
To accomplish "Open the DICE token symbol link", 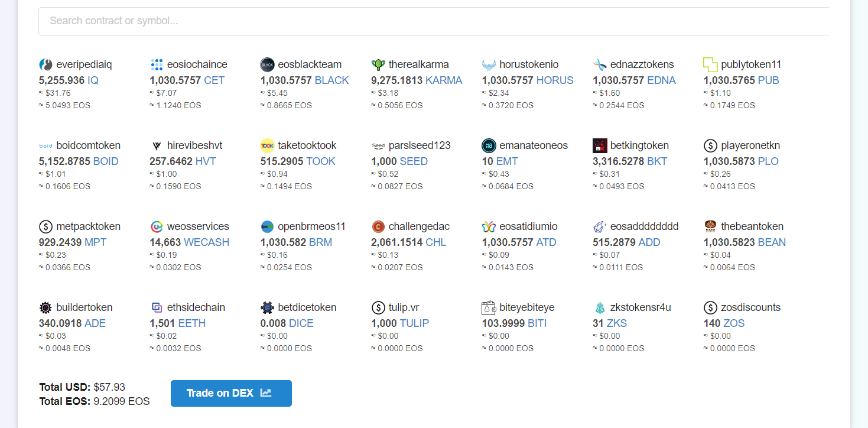I will [x=301, y=323].
